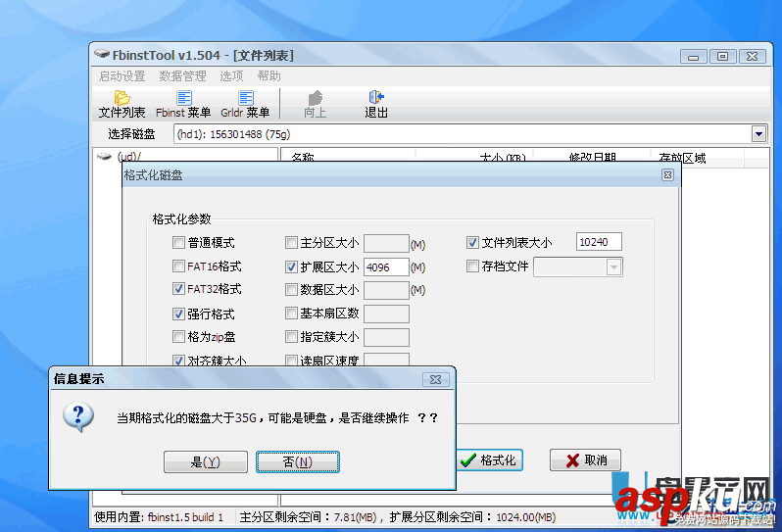Click the 向上 up-folder toolbar icon
The height and width of the screenshot is (532, 782).
pos(316,104)
